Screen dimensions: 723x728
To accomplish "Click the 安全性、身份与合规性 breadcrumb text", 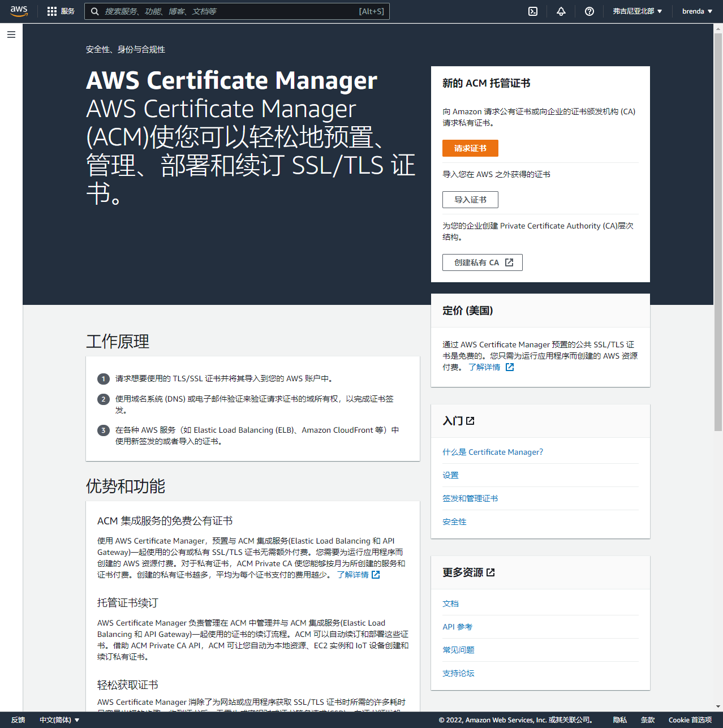I will click(x=126, y=50).
